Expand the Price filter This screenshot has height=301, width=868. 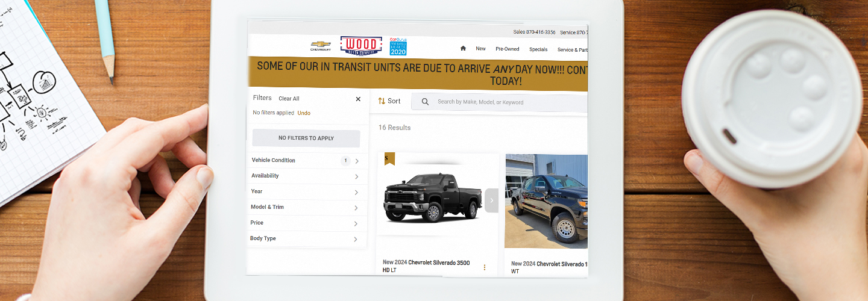pos(306,223)
